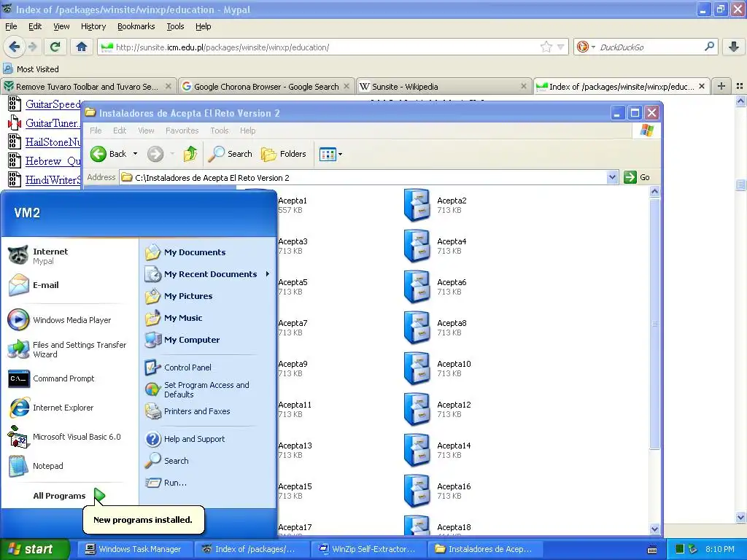This screenshot has width=747, height=560.
Task: Toggle Folders pane in Explorer
Action: [x=284, y=154]
